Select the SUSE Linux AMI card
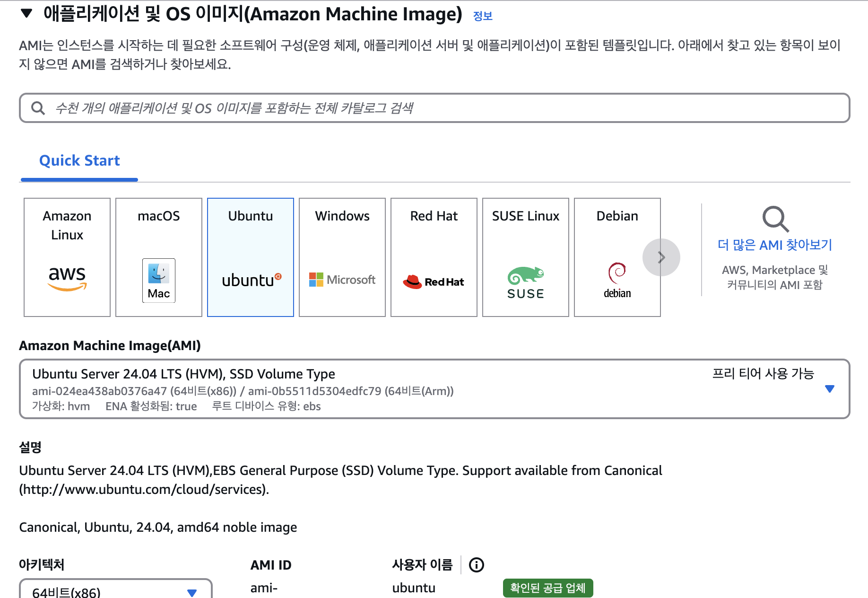 (x=526, y=257)
